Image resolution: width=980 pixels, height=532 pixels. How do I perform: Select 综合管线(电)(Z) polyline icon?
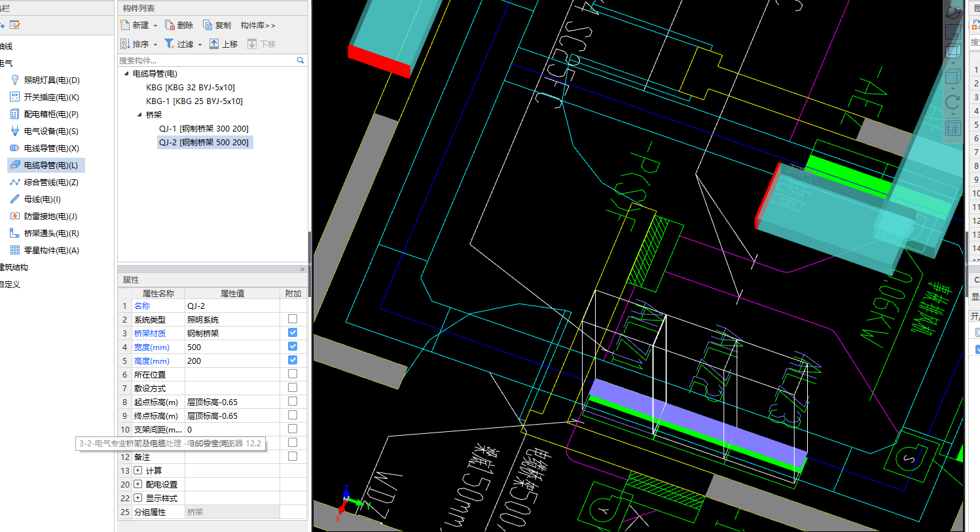pos(15,182)
